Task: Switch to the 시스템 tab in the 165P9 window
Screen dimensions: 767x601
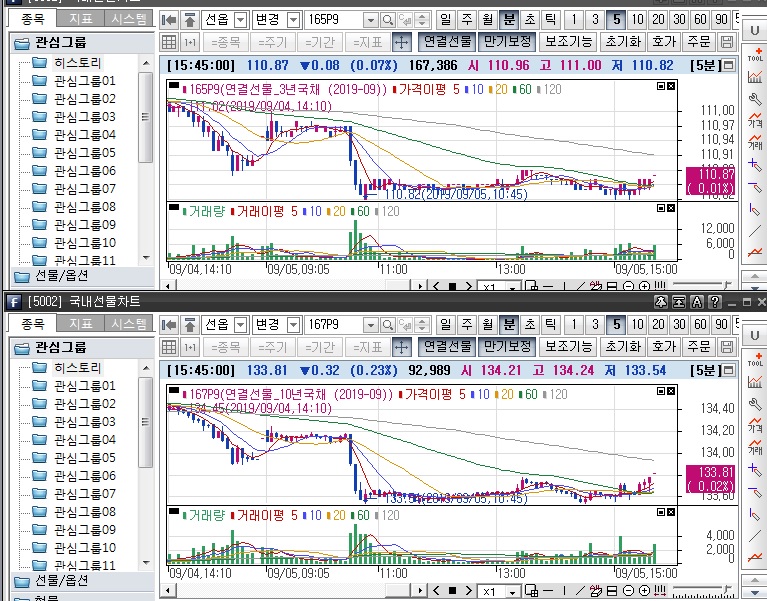Action: (x=129, y=20)
